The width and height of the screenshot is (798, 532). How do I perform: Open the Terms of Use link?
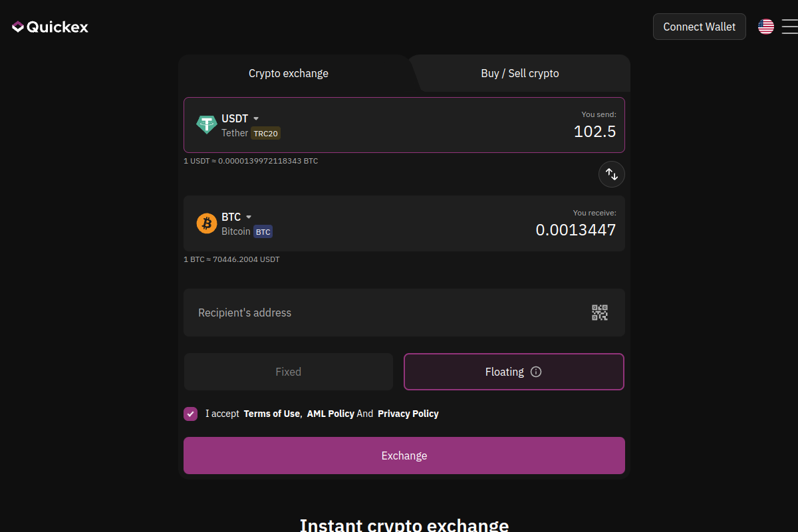tap(271, 413)
